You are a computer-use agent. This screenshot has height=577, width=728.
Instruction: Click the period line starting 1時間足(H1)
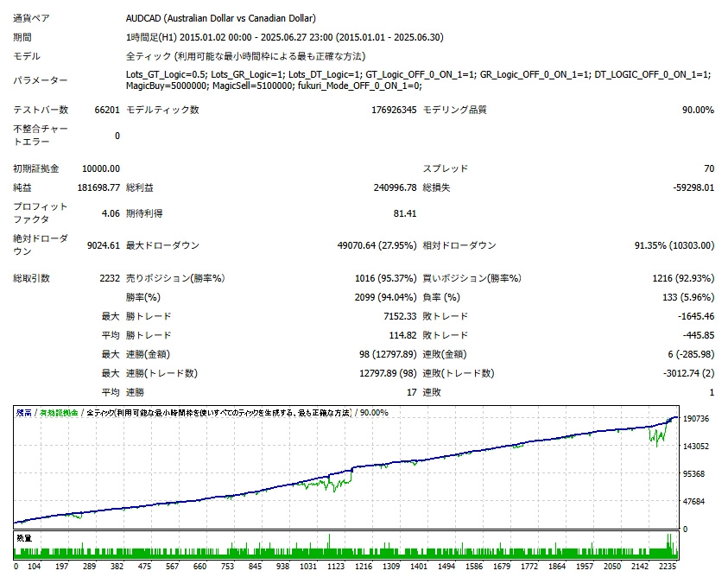point(285,37)
